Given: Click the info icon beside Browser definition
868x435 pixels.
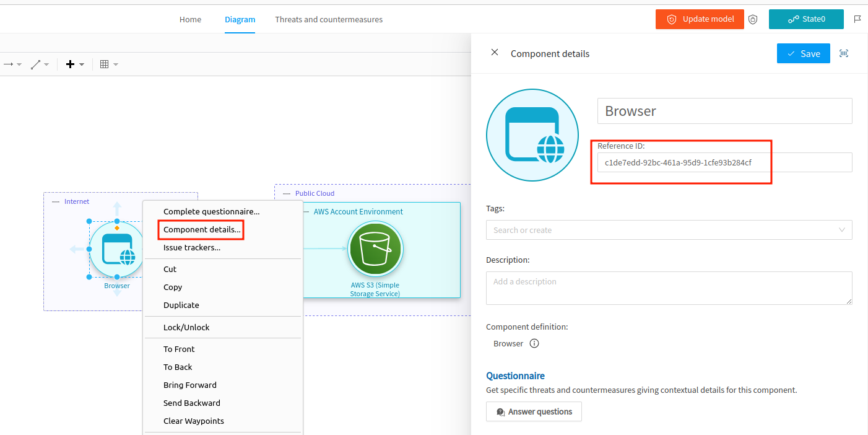Looking at the screenshot, I should click(x=534, y=343).
